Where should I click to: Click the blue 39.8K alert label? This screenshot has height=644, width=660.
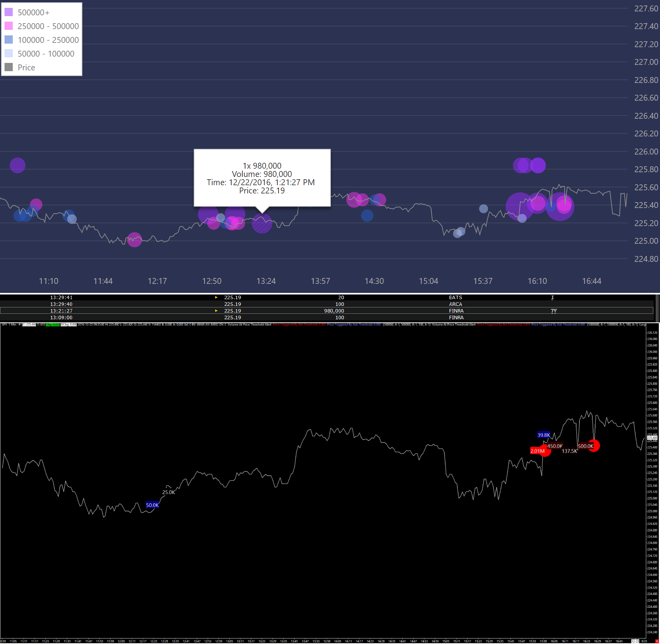[x=544, y=435]
